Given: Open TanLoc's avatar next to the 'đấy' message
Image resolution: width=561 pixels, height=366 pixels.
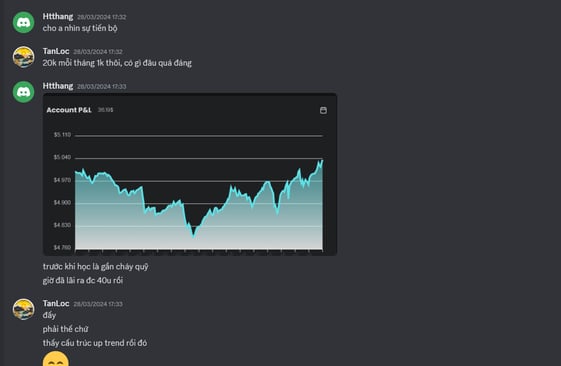Looking at the screenshot, I should (x=24, y=309).
